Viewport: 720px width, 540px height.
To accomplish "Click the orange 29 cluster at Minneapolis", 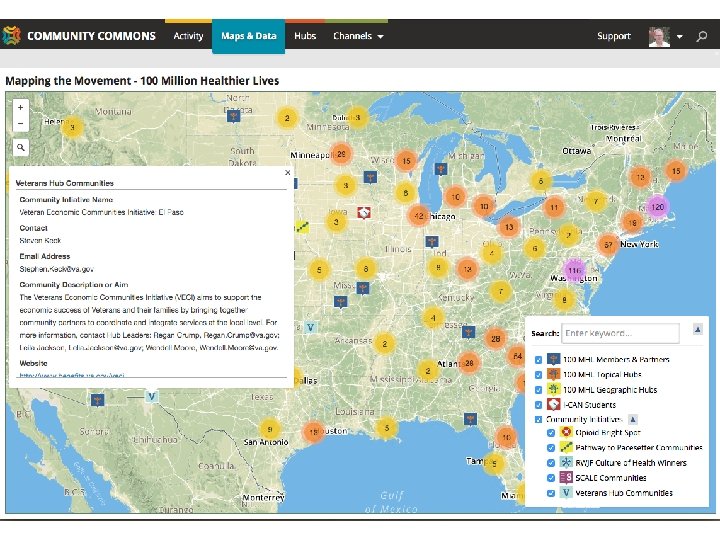I will (341, 154).
